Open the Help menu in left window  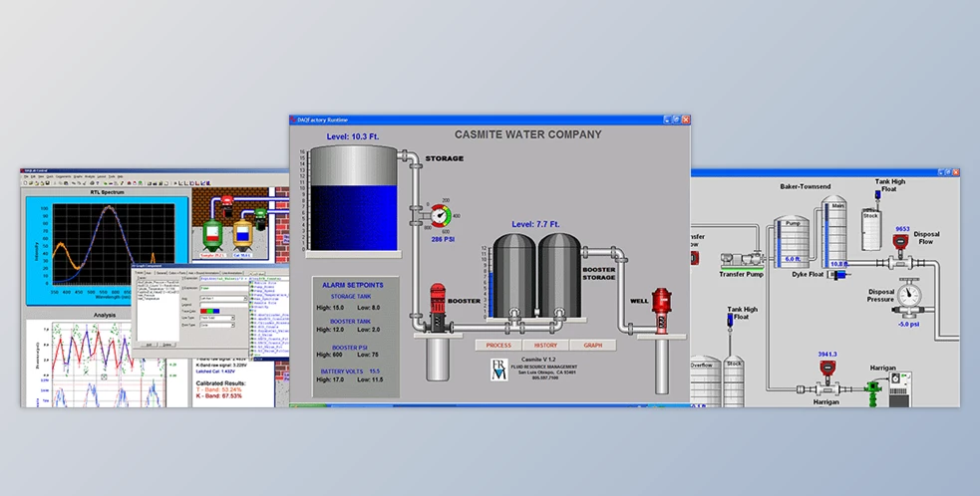pyautogui.click(x=120, y=176)
